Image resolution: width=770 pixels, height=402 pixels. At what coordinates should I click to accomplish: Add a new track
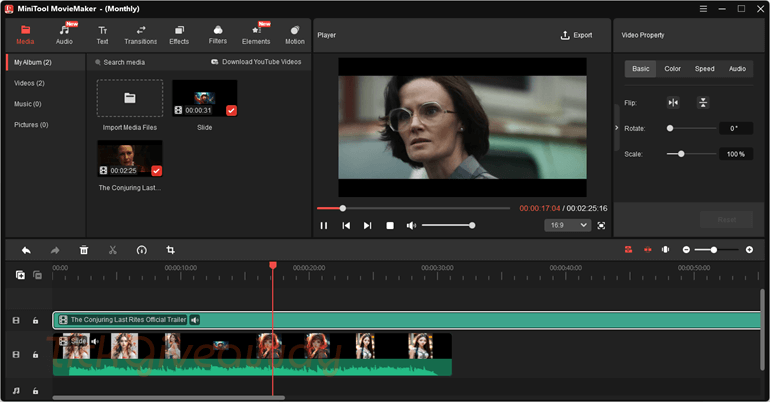point(20,275)
